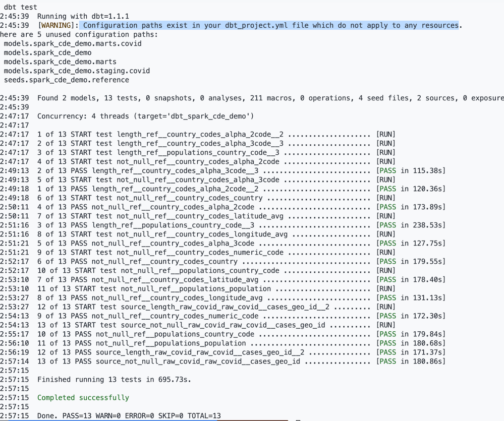Click the Concurrency 4 threads line
504x421 pixels.
145,116
